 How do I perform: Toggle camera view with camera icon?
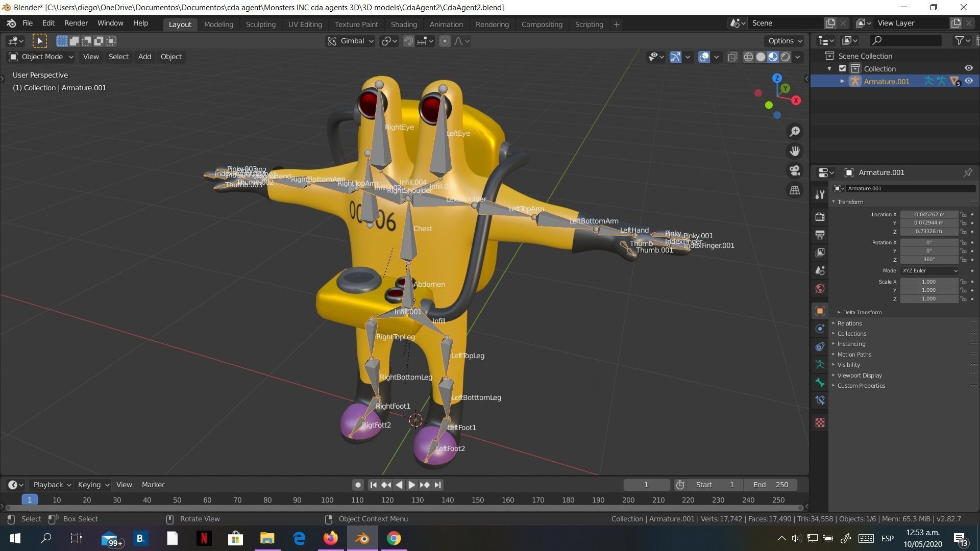point(795,170)
